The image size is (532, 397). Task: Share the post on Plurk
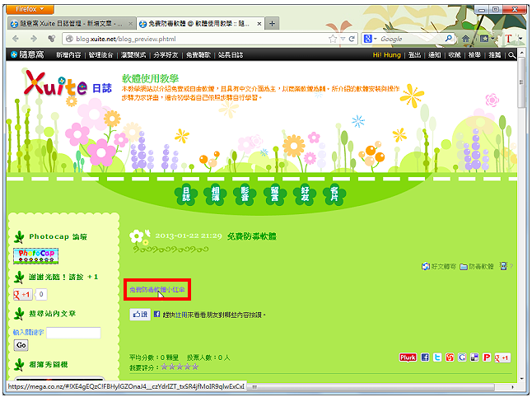(408, 357)
